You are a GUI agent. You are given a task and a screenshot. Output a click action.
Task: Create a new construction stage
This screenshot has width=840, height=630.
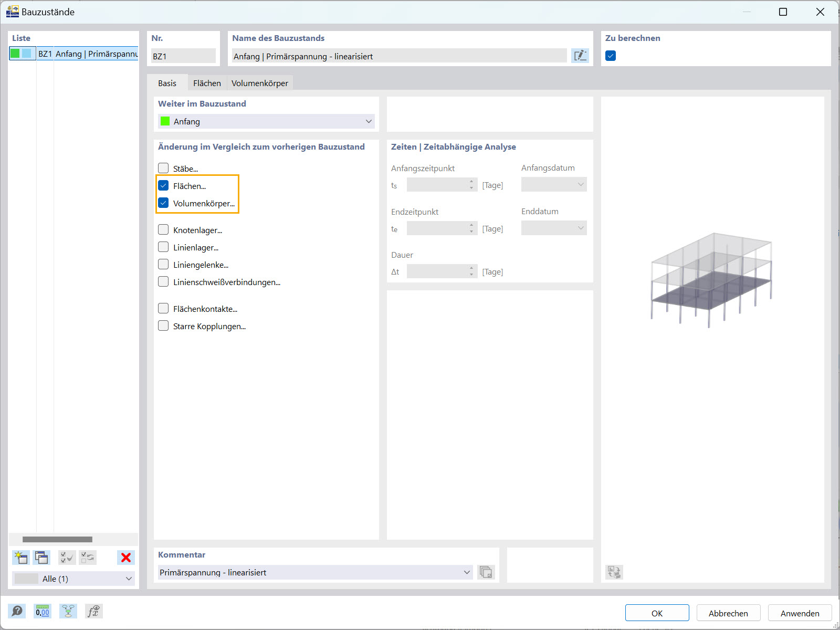(x=21, y=558)
